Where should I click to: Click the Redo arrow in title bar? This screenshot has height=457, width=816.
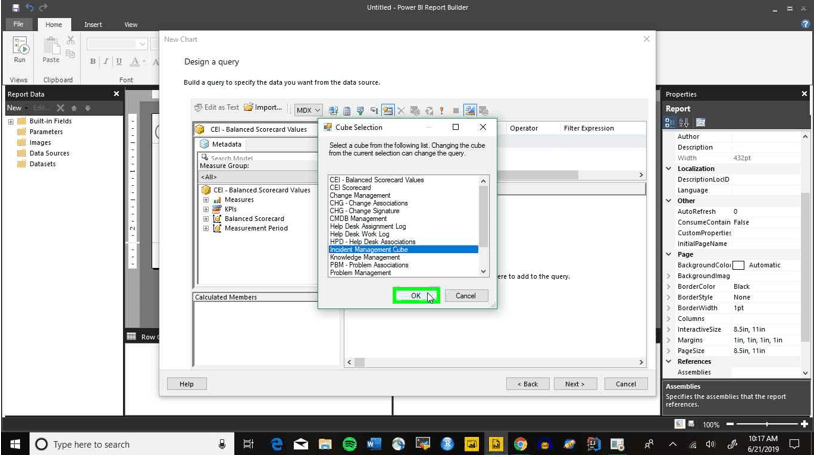[x=43, y=8]
